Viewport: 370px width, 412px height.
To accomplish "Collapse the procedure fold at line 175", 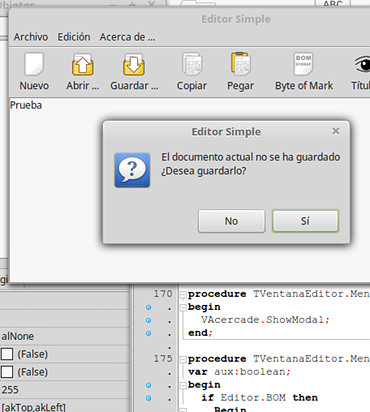I will 183,360.
